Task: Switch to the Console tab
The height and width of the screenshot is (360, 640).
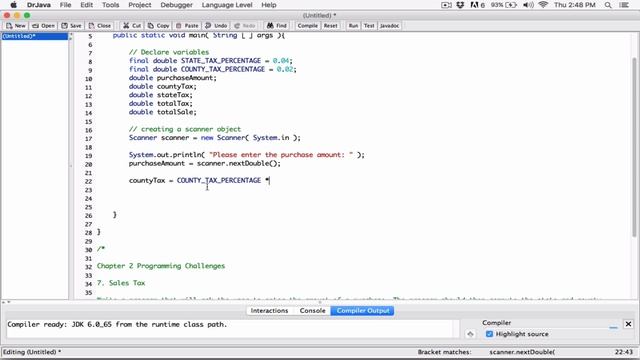Action: pos(312,311)
